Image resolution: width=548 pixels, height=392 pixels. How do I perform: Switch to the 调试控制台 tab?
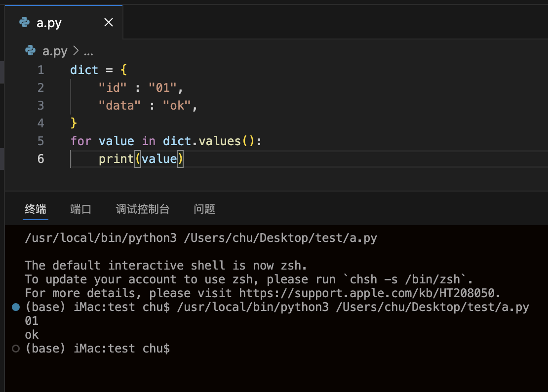[x=143, y=209]
